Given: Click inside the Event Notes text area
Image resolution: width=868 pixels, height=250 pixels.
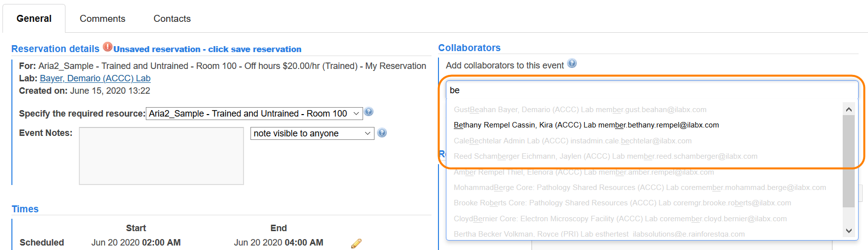Looking at the screenshot, I should [161, 156].
